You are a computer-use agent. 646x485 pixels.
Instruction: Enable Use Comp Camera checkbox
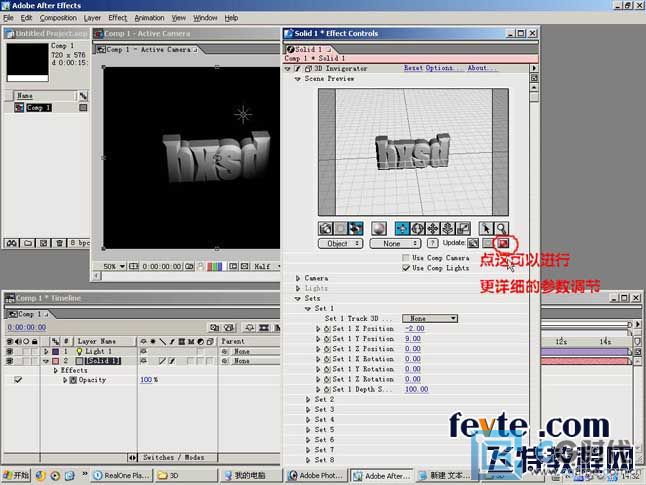[406, 258]
